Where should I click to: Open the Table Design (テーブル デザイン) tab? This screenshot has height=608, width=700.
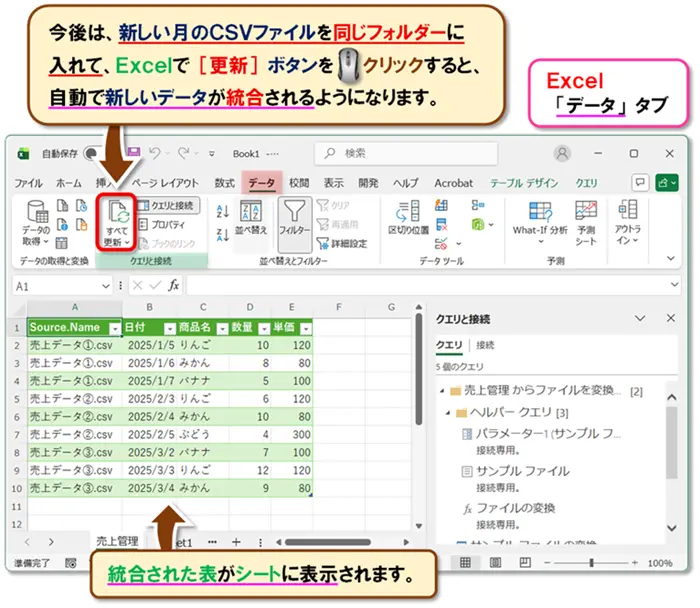524,183
